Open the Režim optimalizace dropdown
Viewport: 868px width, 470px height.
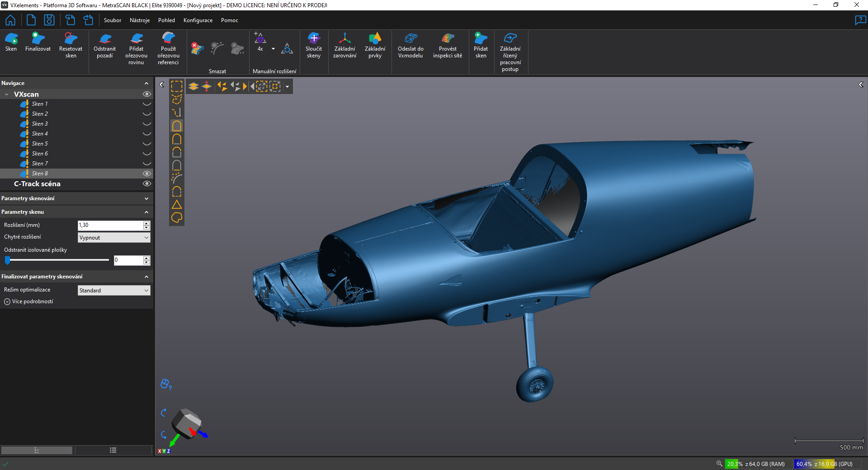click(x=114, y=291)
